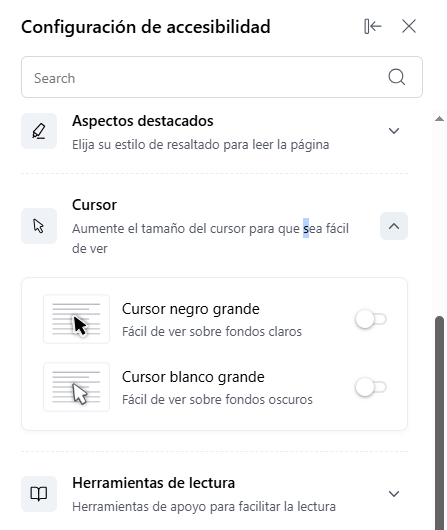Expand the Herramientas de lectura chevron
The image size is (447, 530).
pyautogui.click(x=394, y=494)
